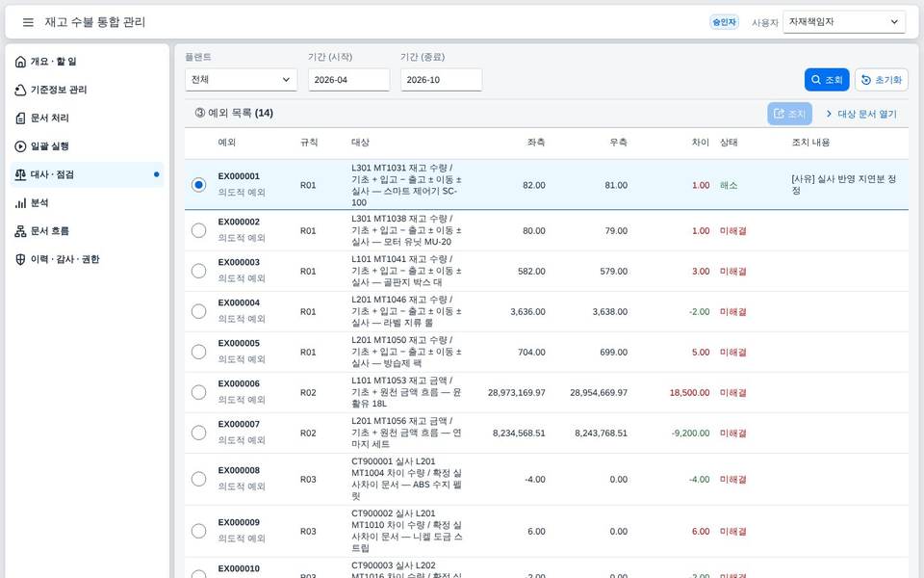This screenshot has width=924, height=578.
Task: Open the hamburger menu icon
Action: click(28, 22)
